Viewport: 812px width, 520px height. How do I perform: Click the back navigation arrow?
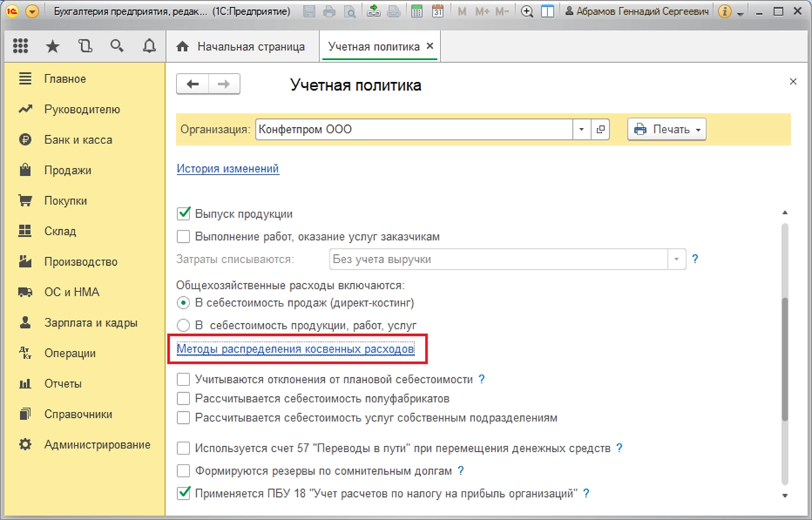[x=193, y=85]
